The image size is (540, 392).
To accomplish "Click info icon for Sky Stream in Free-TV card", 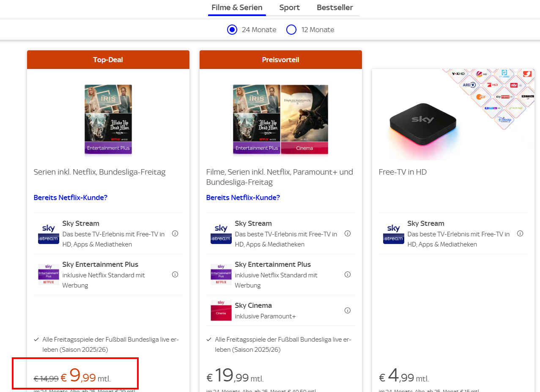I will (x=520, y=233).
